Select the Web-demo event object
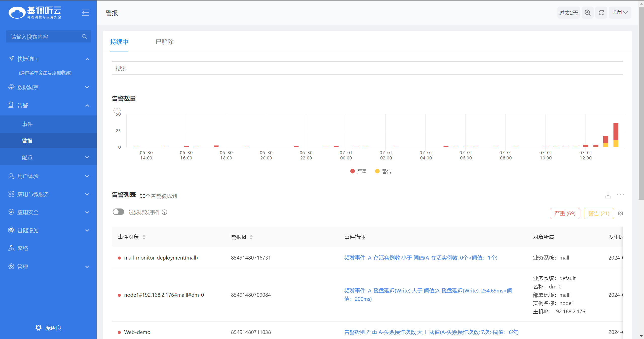The height and width of the screenshot is (339, 644). (x=137, y=332)
